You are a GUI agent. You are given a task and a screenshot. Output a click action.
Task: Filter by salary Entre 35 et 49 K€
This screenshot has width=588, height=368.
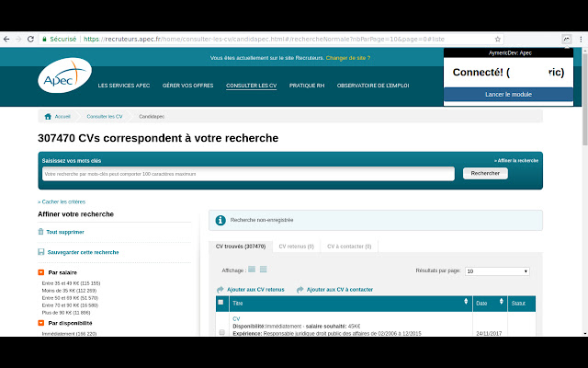pos(71,283)
